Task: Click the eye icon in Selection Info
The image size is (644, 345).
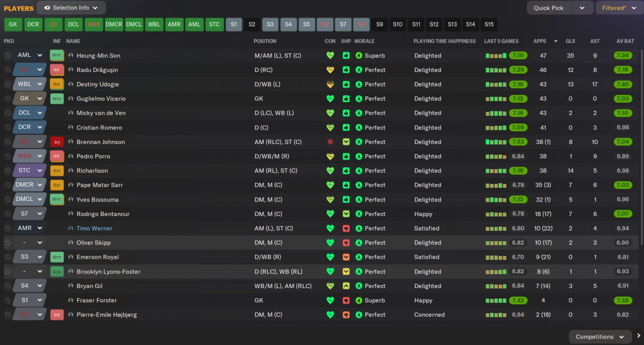Action: (47, 8)
